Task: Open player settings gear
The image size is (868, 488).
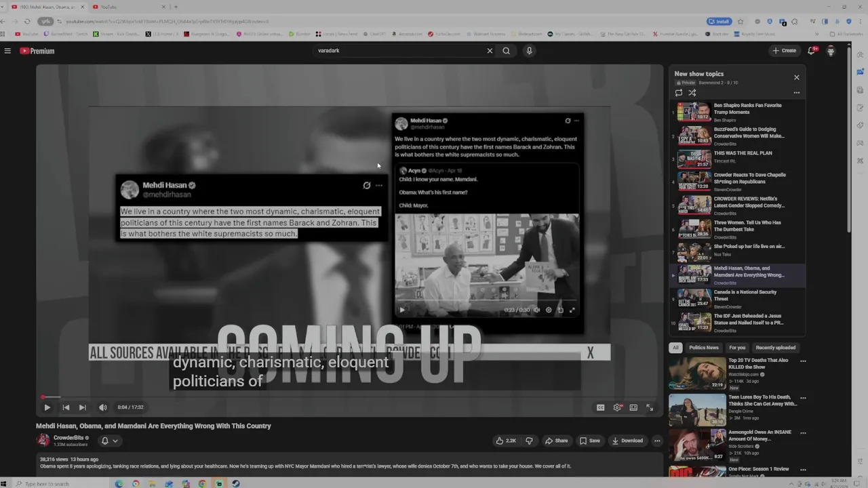Action: pyautogui.click(x=617, y=407)
